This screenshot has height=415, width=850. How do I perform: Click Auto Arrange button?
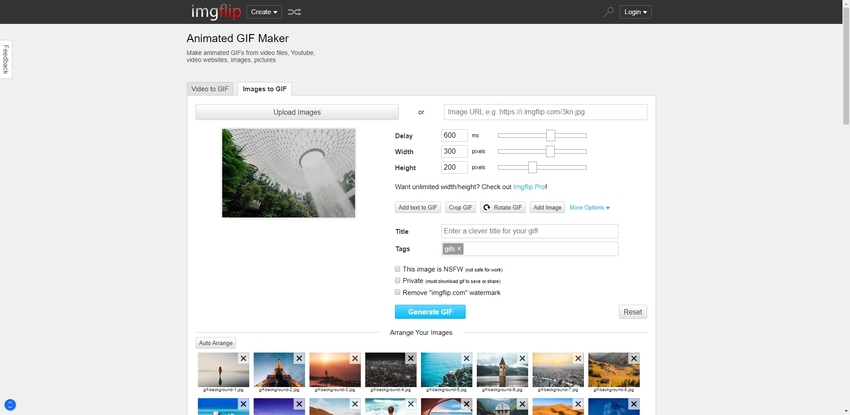[x=215, y=343]
